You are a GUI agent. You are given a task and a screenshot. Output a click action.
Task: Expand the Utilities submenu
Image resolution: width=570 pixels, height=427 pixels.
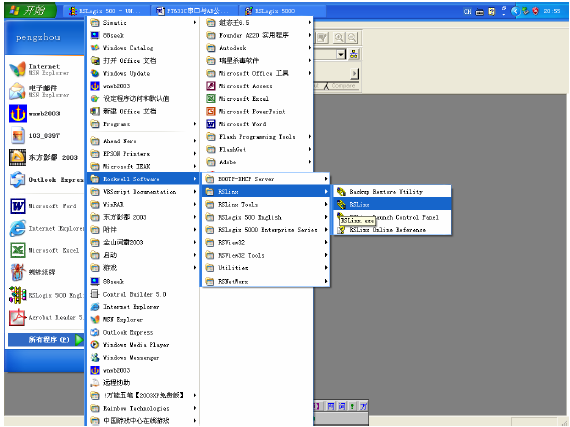[x=266, y=268]
